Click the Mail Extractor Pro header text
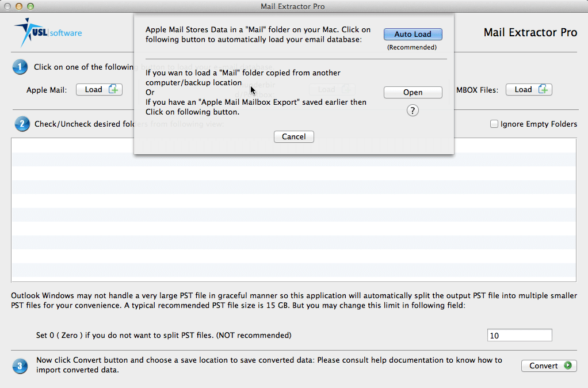Screen dimensions: 588x388 pos(529,32)
